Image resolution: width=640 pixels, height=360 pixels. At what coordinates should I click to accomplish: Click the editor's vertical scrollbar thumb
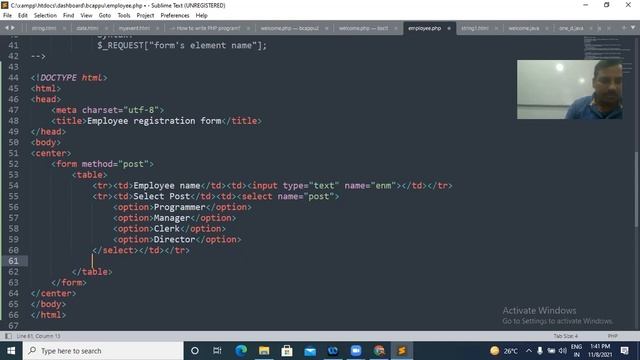[637, 189]
